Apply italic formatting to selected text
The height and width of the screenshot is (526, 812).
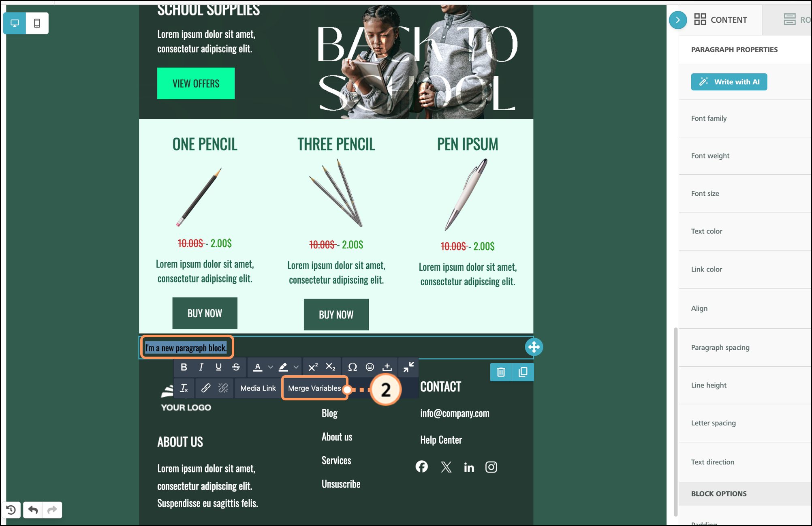coord(201,367)
